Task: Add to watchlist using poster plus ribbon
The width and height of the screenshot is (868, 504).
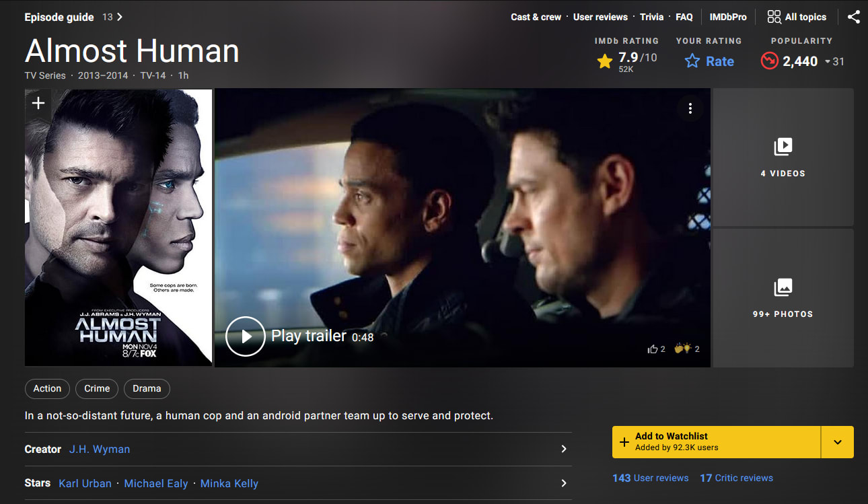Action: pyautogui.click(x=38, y=103)
